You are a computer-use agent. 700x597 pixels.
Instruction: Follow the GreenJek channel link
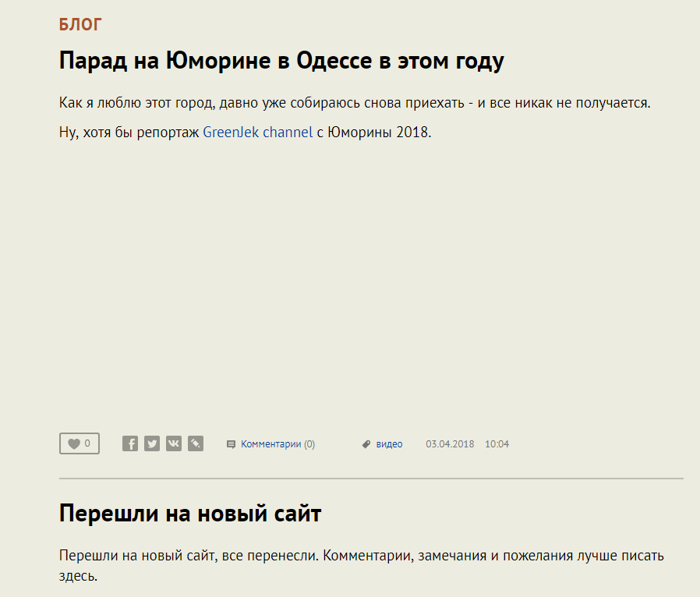click(257, 132)
